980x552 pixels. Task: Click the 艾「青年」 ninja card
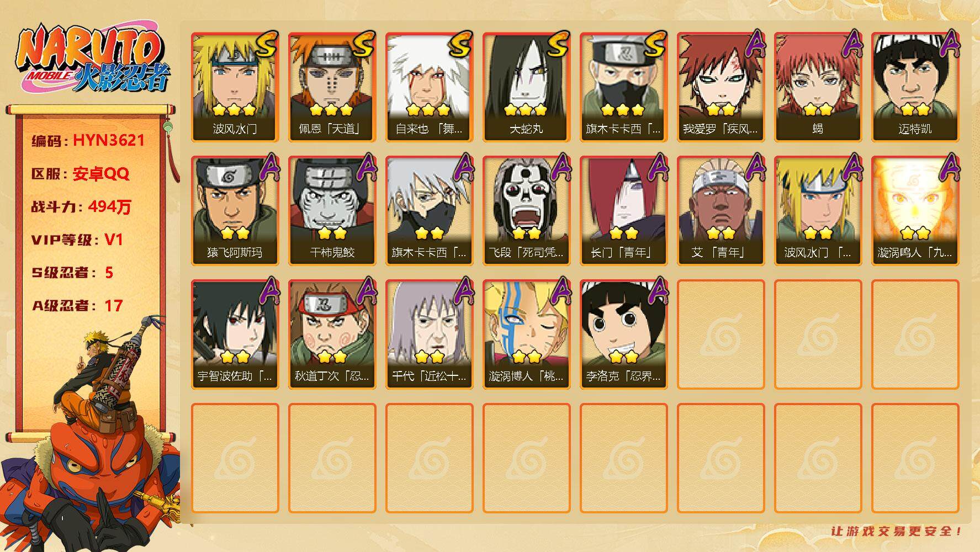pos(721,211)
